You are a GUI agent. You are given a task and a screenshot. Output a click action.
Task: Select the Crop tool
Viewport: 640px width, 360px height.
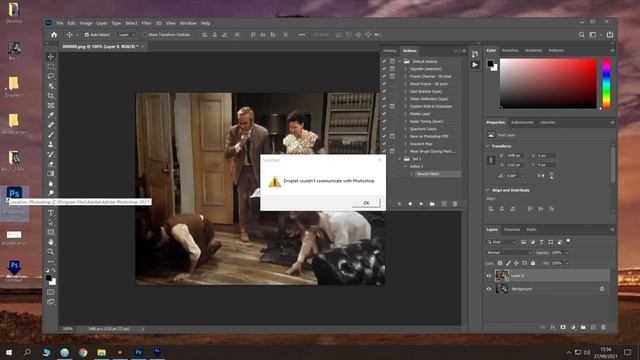pyautogui.click(x=51, y=96)
